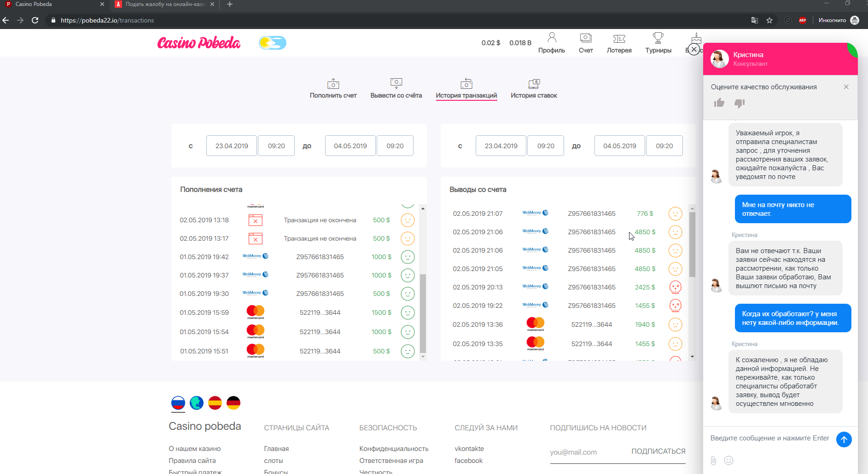
Task: Click thumbs down rating icon in chat
Action: 740,103
